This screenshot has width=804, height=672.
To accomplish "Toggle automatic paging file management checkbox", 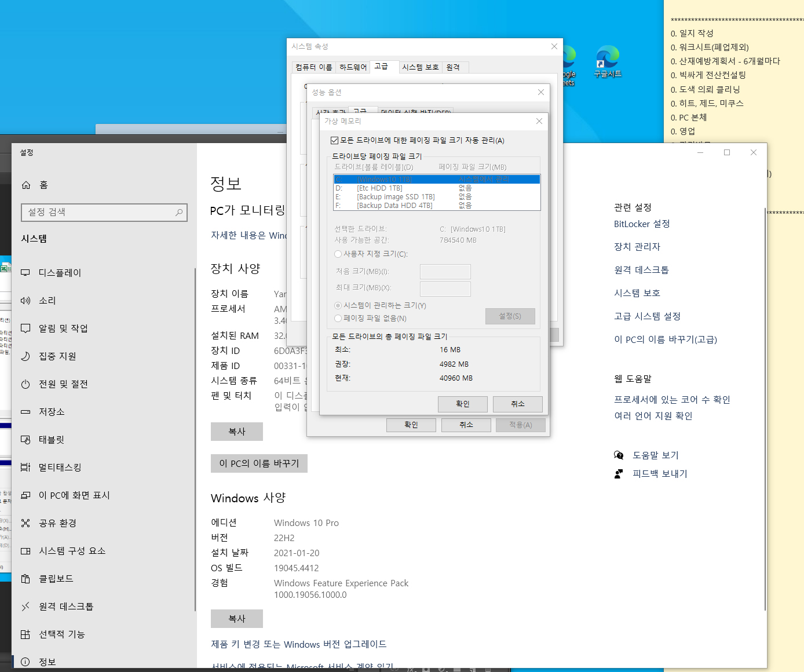I will click(334, 140).
